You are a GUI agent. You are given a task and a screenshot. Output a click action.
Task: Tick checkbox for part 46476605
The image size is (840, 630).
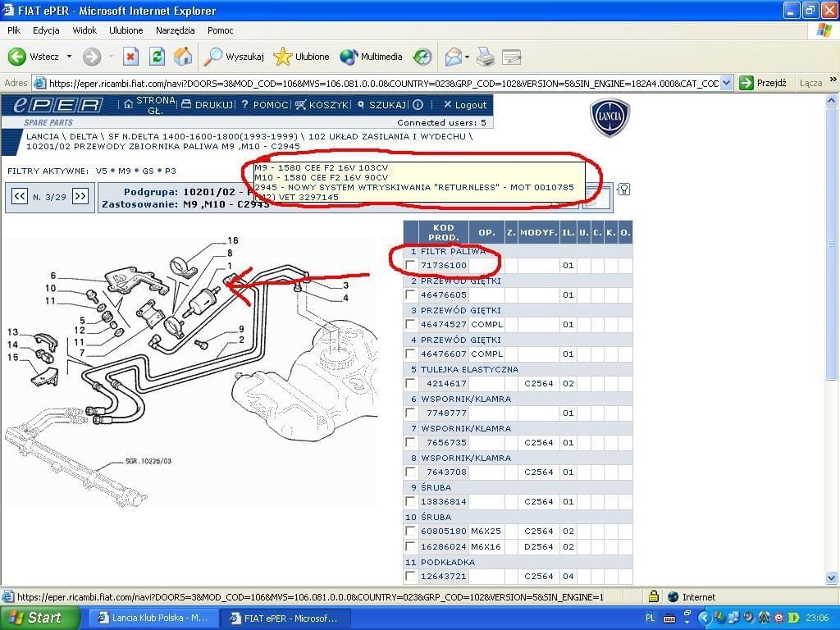(410, 294)
